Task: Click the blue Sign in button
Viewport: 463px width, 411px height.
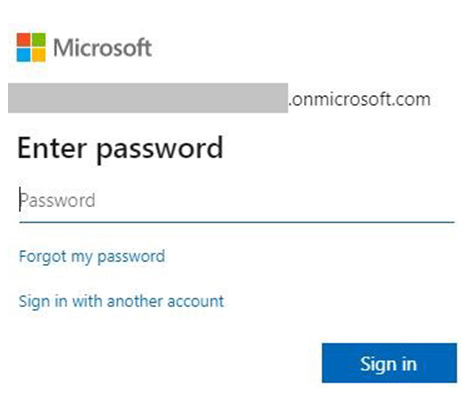Action: coord(389,363)
